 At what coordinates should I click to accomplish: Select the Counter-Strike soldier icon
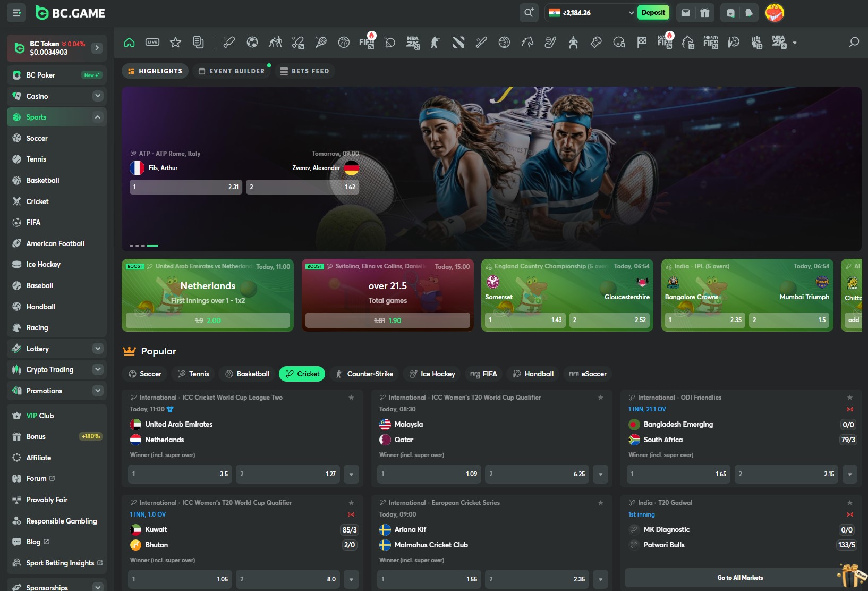click(x=435, y=43)
